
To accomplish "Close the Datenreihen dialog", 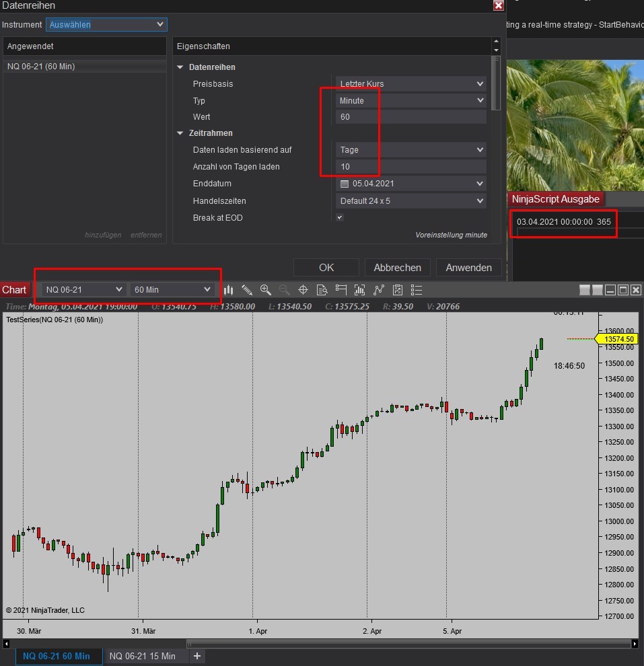I will (498, 5).
